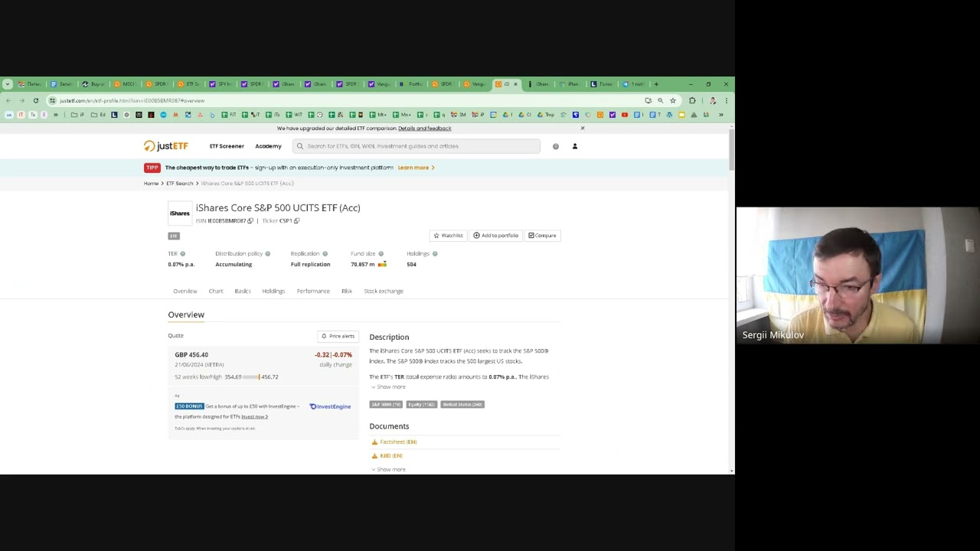Open the screen cast icon in address bar
Image resolution: width=980 pixels, height=551 pixels.
point(648,101)
